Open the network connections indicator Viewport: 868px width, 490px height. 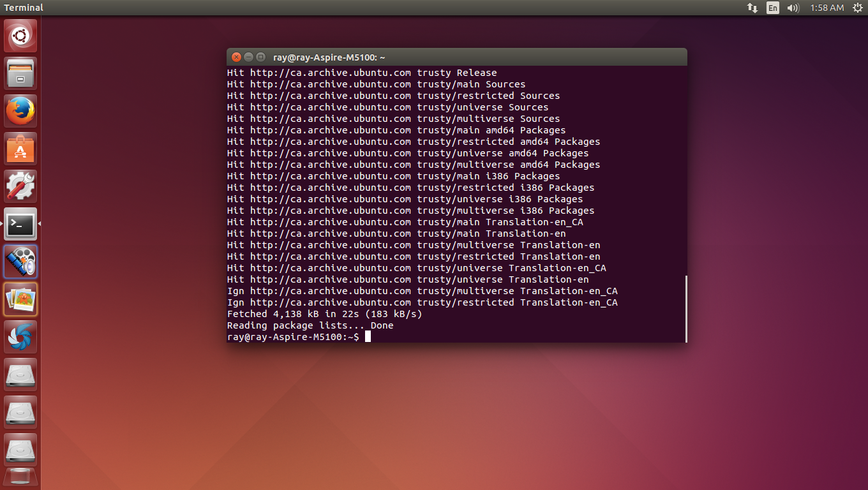(x=752, y=8)
